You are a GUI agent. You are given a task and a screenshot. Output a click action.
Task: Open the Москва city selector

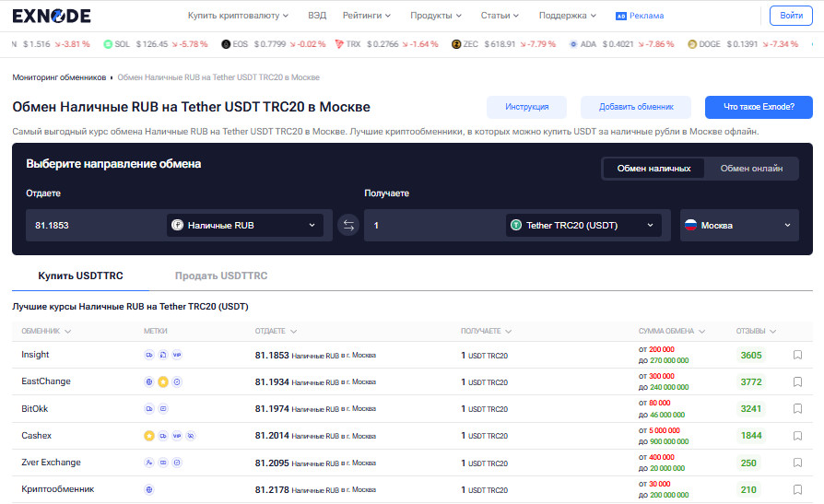coord(739,226)
